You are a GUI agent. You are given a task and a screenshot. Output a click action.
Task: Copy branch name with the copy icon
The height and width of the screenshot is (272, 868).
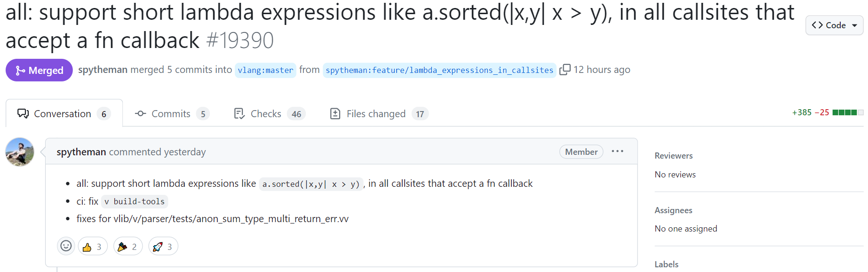point(565,70)
